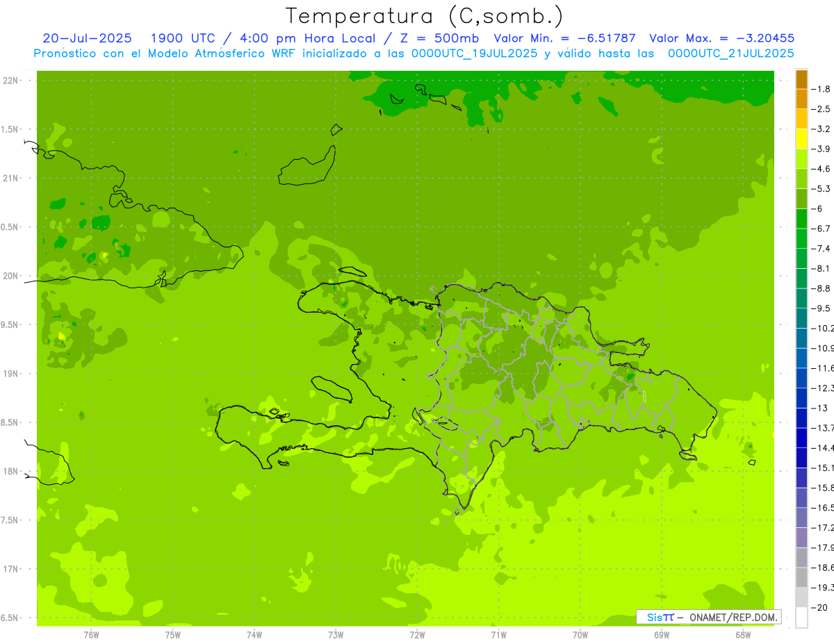Screen dimensions: 834x644
Task: Click the 18N latitude axis label
Action: tap(11, 471)
